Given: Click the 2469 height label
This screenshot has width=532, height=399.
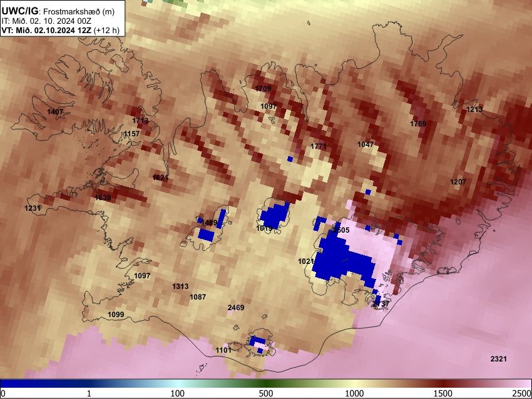Looking at the screenshot, I should [236, 308].
